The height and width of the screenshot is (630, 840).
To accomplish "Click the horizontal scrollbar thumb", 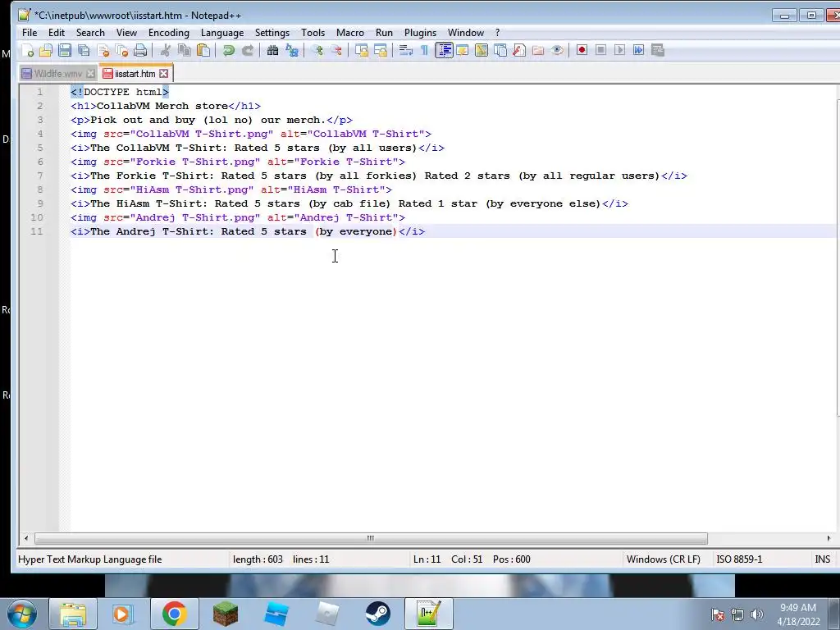I will click(371, 538).
